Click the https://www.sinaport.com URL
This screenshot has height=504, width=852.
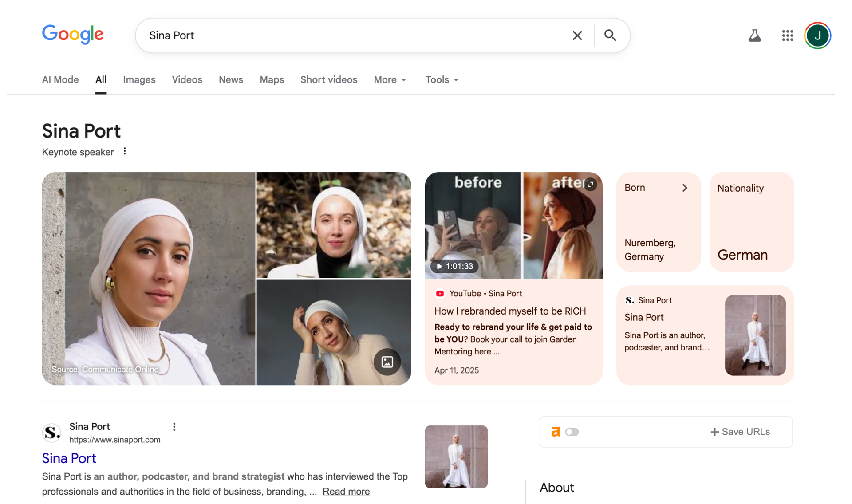tap(114, 440)
